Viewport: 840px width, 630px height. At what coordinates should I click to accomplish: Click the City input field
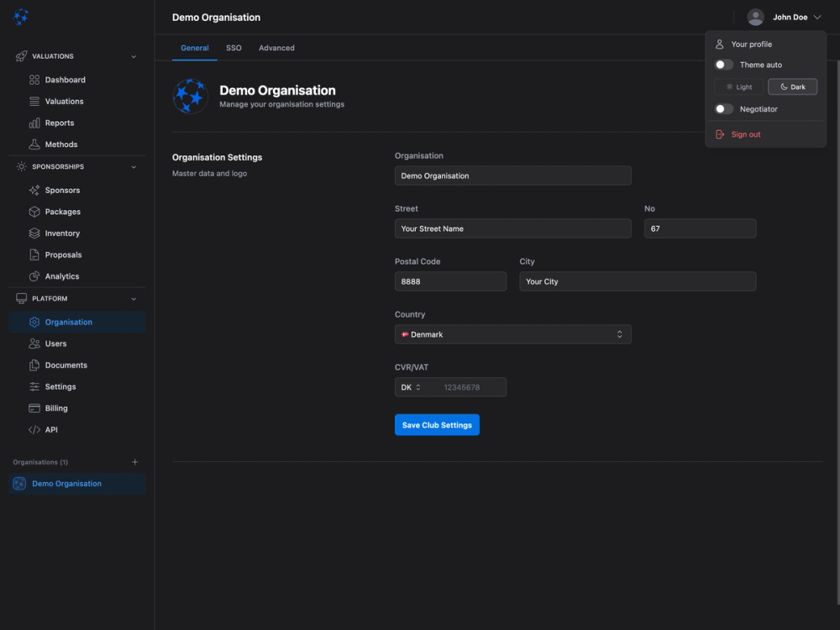637,281
